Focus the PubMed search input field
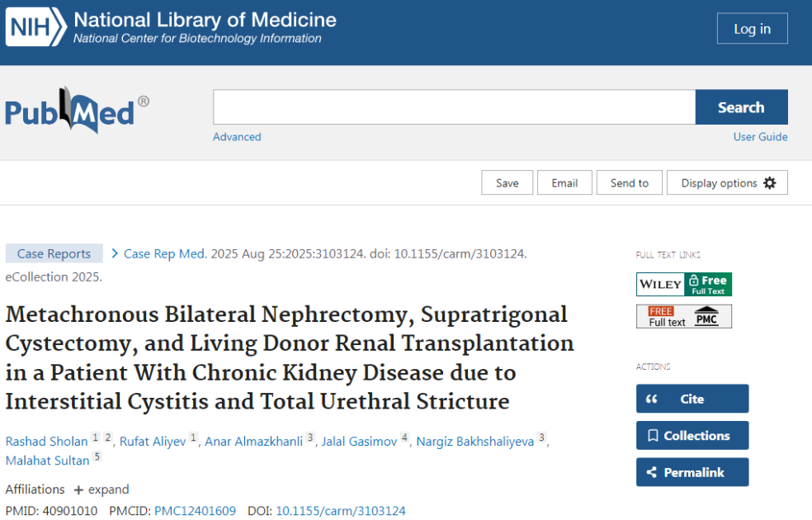812x520 pixels. [x=454, y=107]
